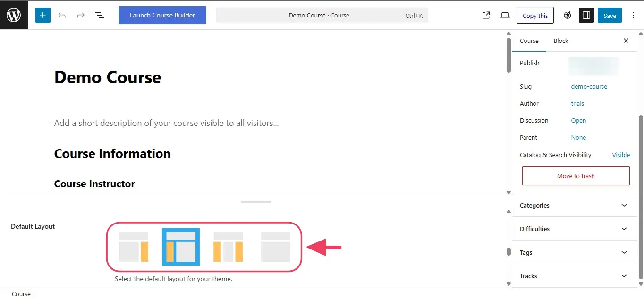Undo the last change
Screen dimensions: 644x299
[62, 15]
